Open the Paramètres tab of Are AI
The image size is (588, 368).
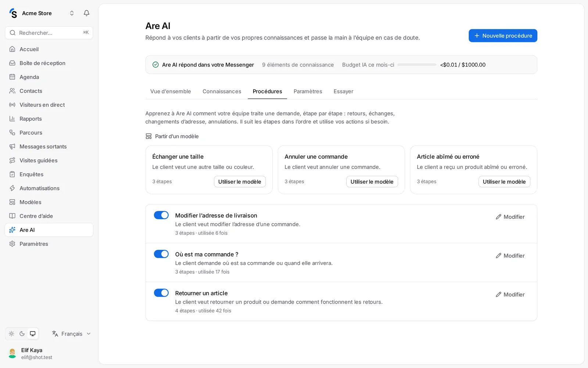[x=308, y=91]
